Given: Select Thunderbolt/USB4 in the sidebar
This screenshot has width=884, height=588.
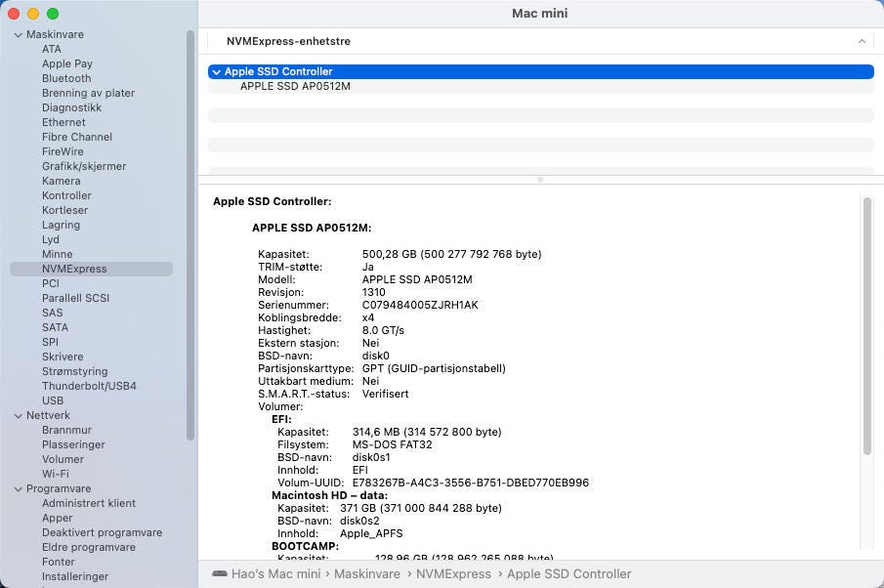Looking at the screenshot, I should click(89, 386).
